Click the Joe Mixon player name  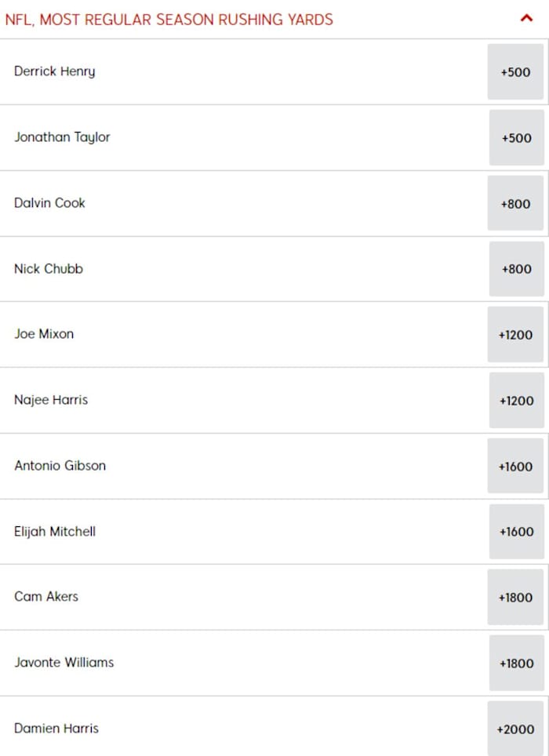(43, 334)
